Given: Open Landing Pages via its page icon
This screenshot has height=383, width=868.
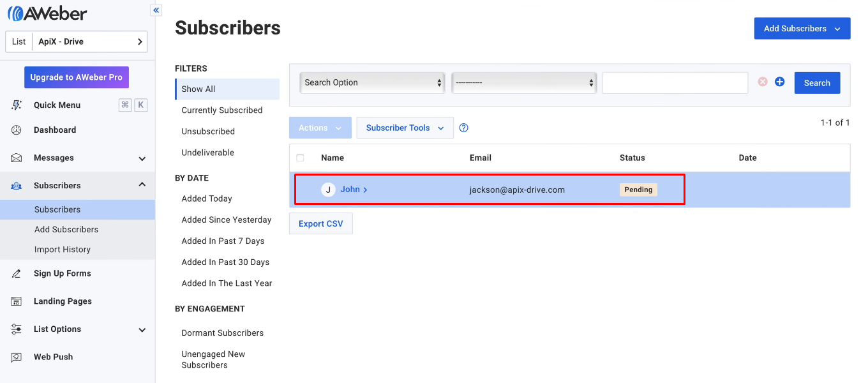Looking at the screenshot, I should pyautogui.click(x=18, y=301).
